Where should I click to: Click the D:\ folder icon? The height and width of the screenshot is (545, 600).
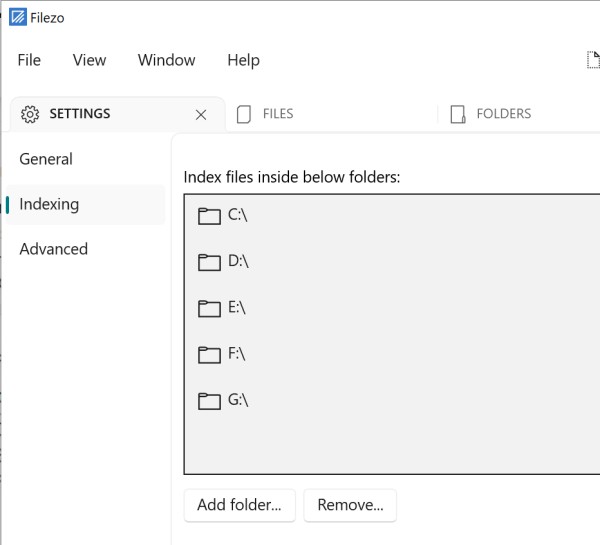209,262
